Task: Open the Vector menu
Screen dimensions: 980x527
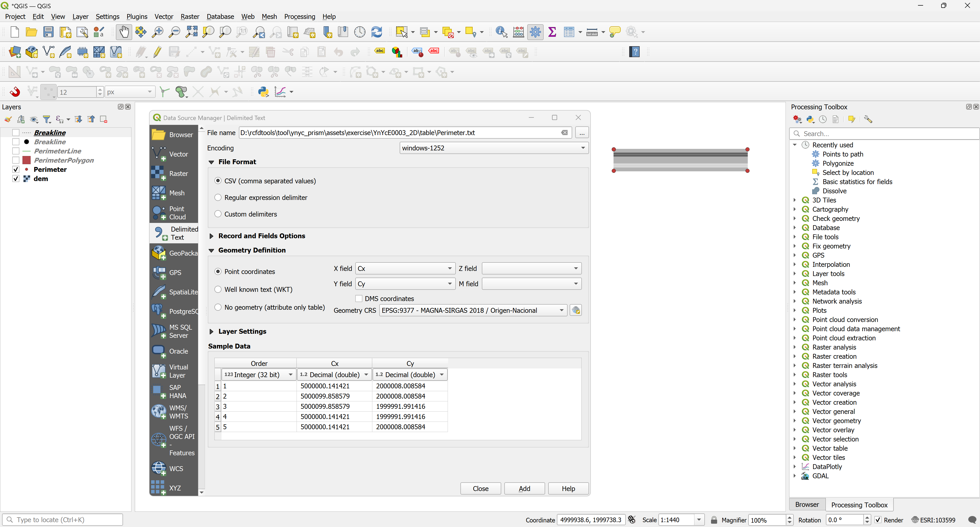Action: 164,16
